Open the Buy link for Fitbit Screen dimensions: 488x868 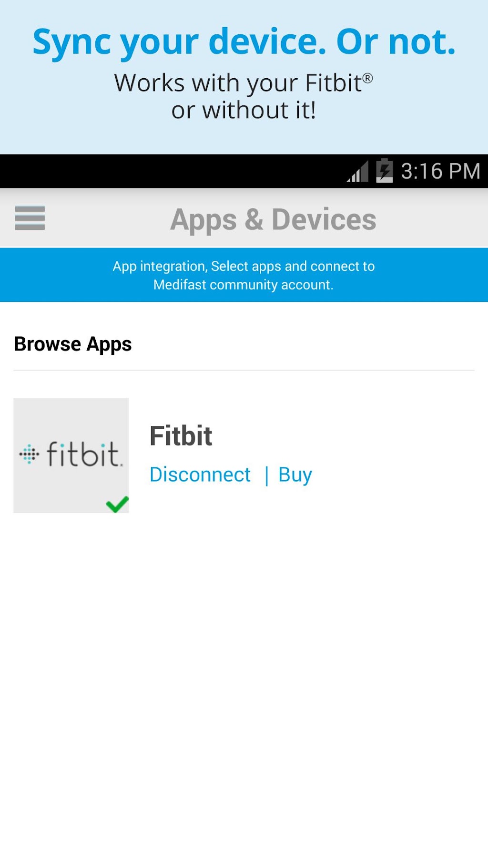pyautogui.click(x=295, y=475)
